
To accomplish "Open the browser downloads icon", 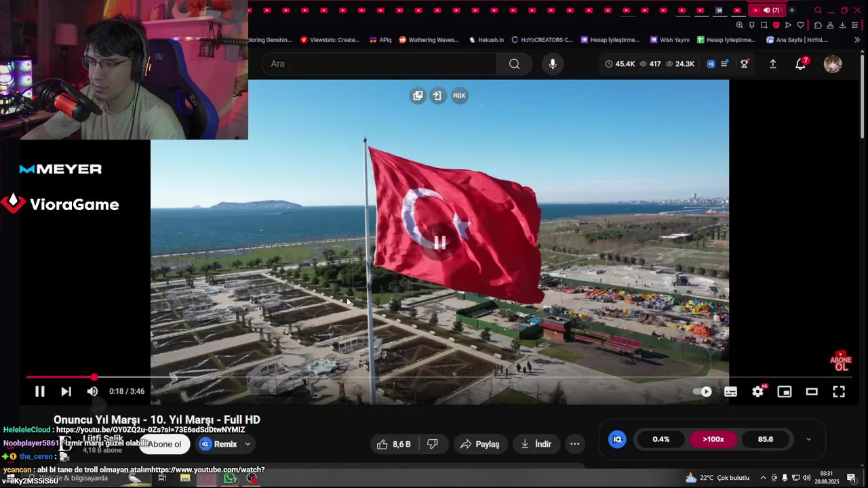I will point(842,25).
